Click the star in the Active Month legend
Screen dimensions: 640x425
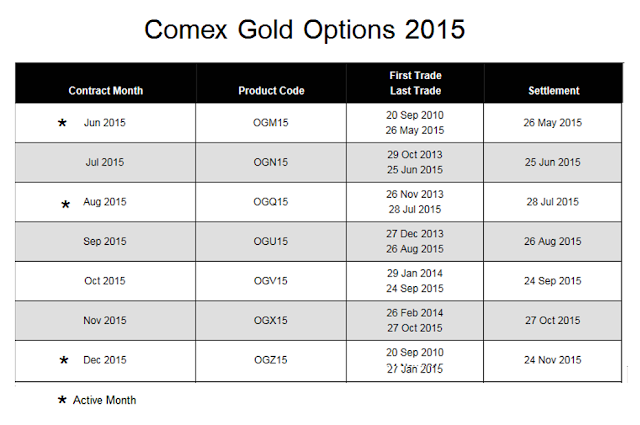point(62,400)
